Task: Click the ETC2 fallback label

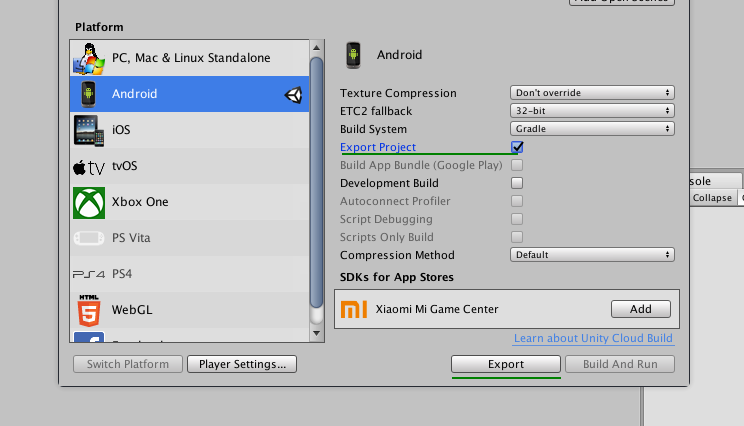Action: (x=376, y=111)
